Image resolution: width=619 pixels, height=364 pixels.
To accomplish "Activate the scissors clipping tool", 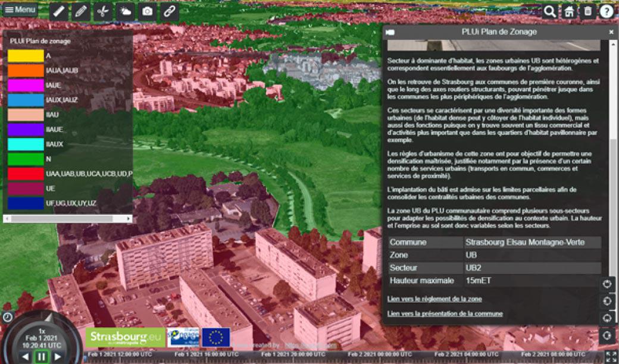I will pos(102,12).
